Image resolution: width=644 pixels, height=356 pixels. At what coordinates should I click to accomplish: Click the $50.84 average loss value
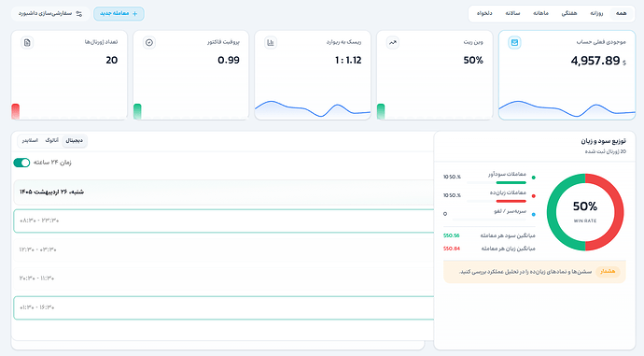pos(452,249)
